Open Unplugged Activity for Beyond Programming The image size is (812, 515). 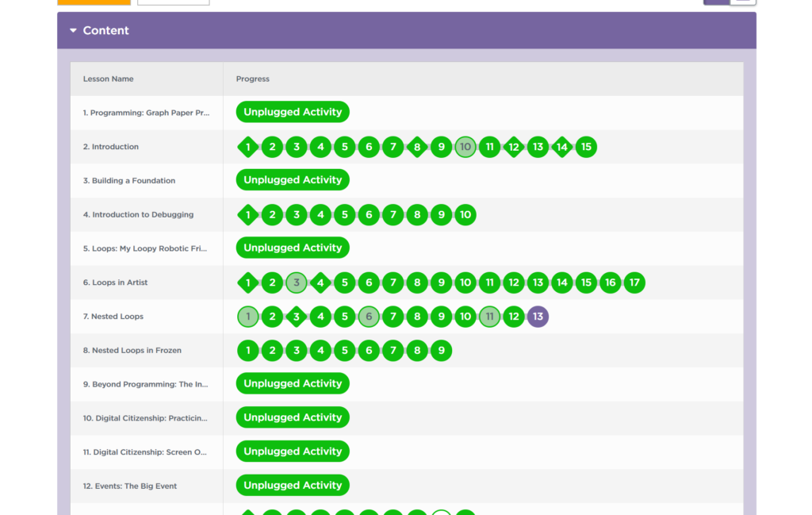293,383
